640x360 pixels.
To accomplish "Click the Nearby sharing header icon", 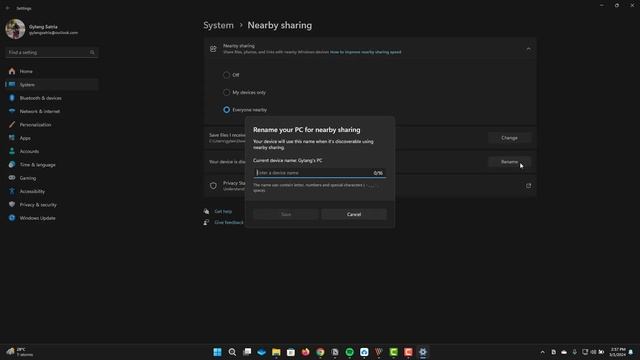I will coord(213,49).
